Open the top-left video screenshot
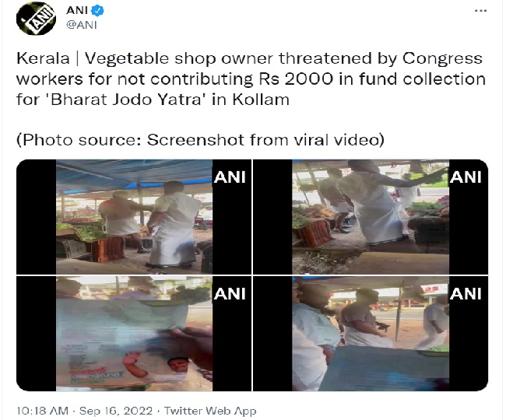 pyautogui.click(x=134, y=216)
